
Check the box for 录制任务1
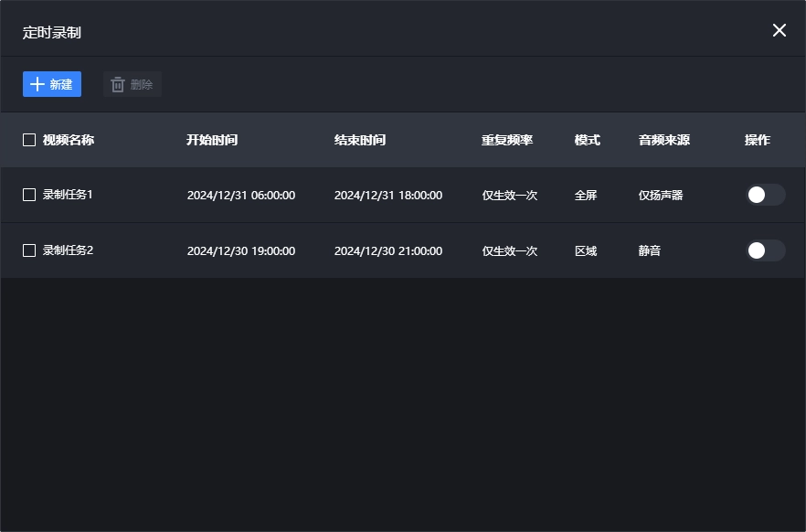[x=29, y=195]
